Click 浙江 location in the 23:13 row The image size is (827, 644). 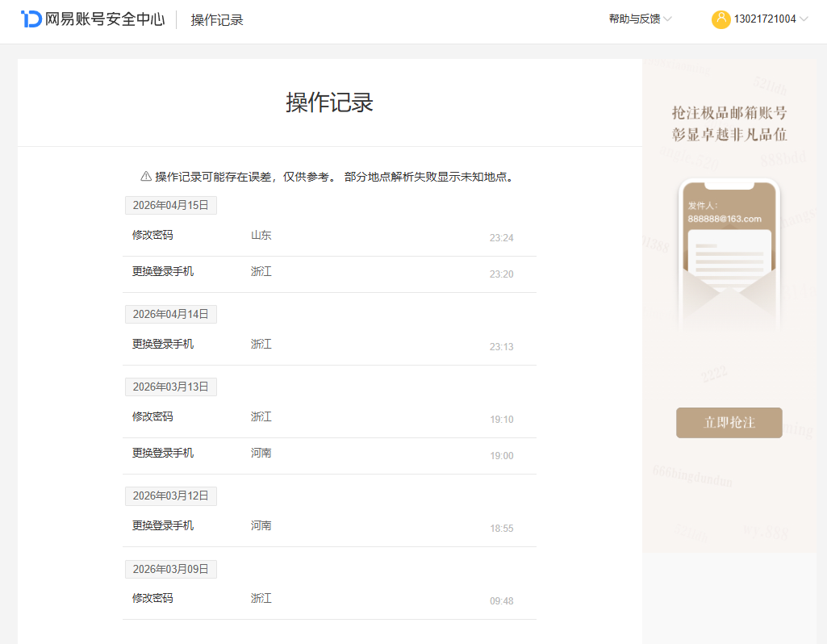pyautogui.click(x=261, y=345)
